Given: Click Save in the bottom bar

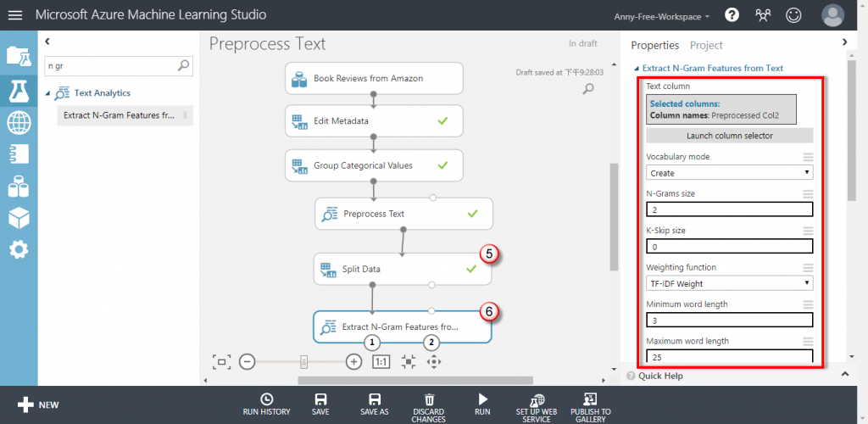Looking at the screenshot, I should click(x=320, y=404).
